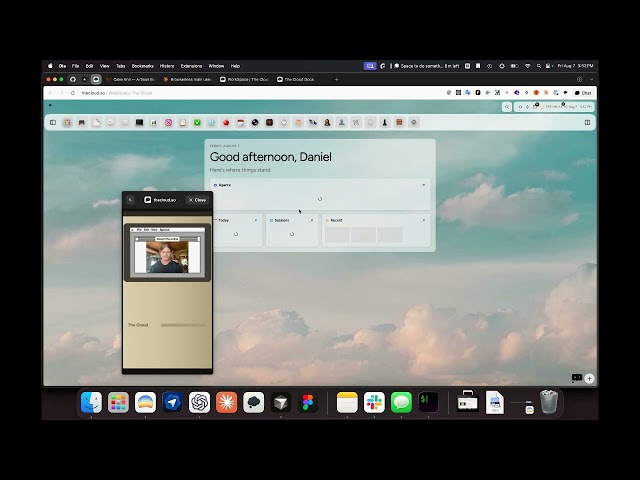Screen dimensions: 640x480
Task: Open the Window menu
Action: 216,66
